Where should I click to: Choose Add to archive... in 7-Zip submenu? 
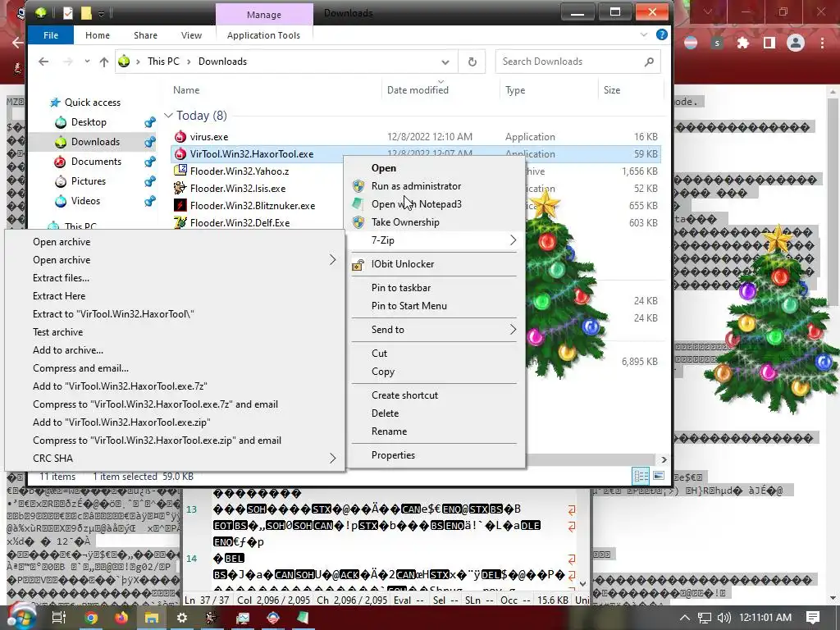pyautogui.click(x=68, y=350)
